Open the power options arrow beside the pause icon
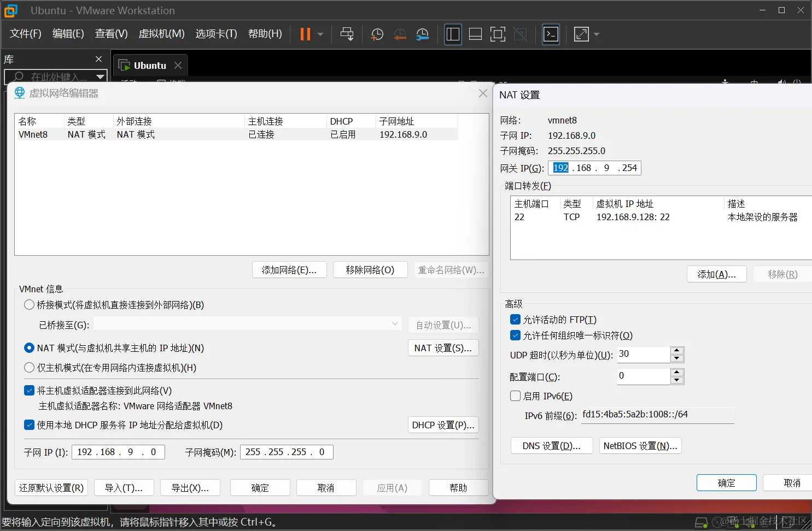This screenshot has width=812, height=531. click(x=320, y=34)
